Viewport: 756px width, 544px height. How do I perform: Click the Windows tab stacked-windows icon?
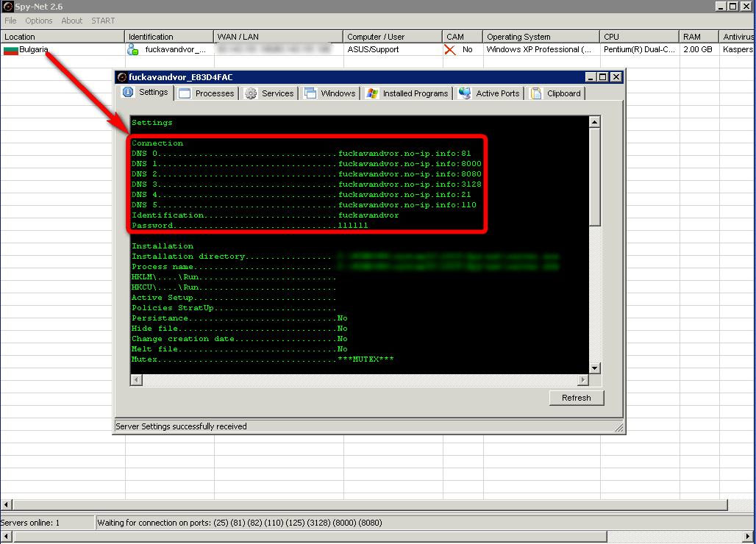pos(310,93)
